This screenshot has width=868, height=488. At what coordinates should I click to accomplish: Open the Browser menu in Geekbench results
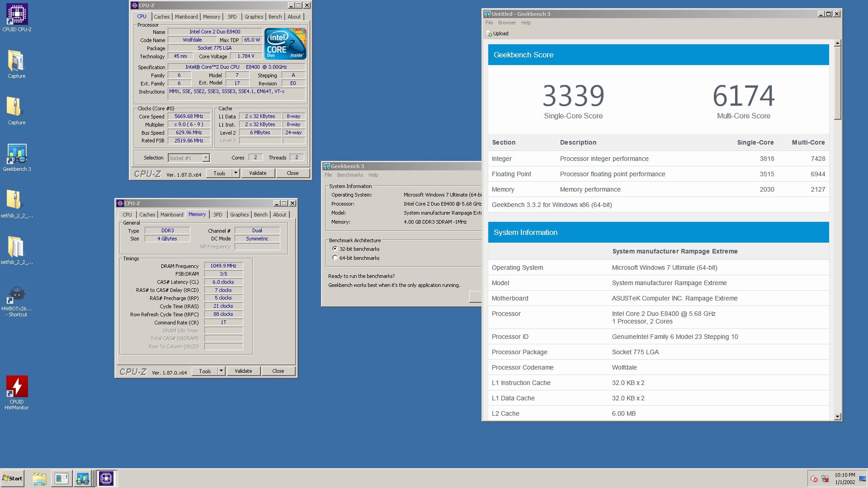click(x=507, y=23)
